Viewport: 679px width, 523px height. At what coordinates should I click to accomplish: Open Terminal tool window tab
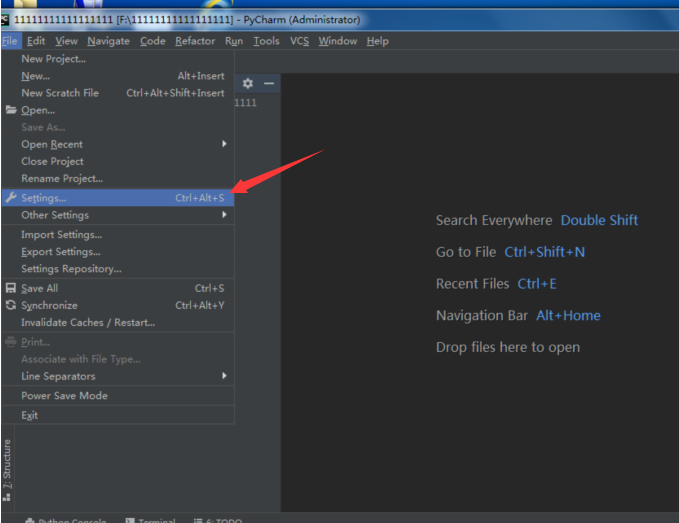click(151, 520)
